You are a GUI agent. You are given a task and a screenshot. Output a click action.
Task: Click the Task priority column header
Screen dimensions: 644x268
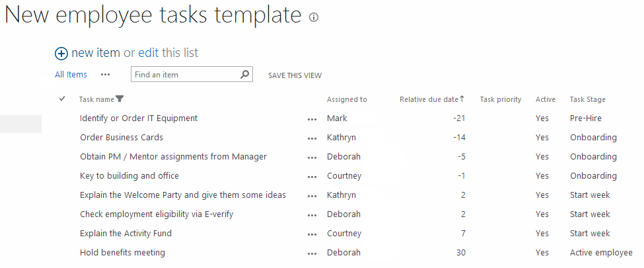click(x=501, y=99)
